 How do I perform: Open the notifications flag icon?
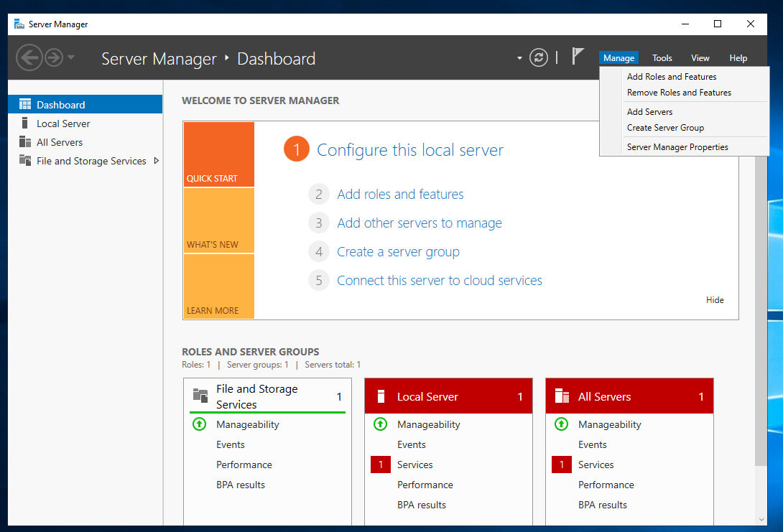578,57
